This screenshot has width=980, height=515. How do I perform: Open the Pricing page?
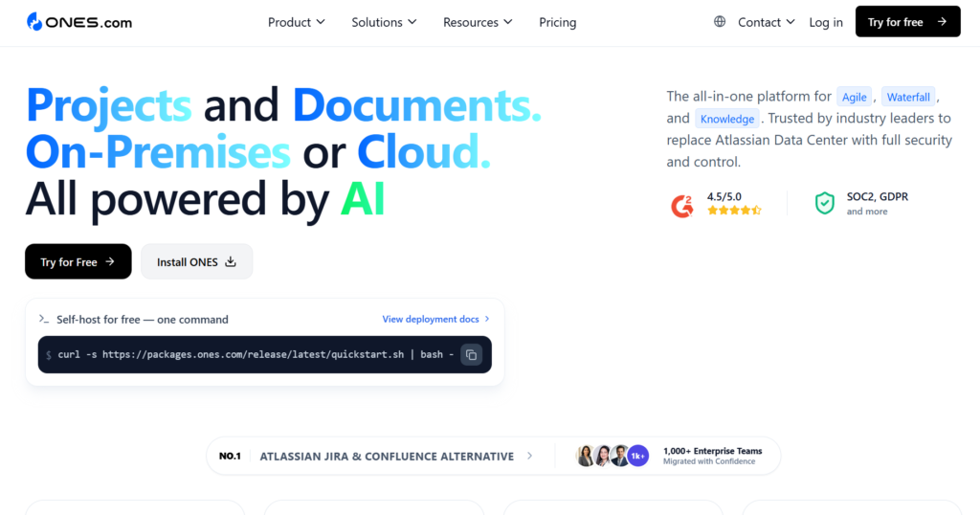(558, 22)
